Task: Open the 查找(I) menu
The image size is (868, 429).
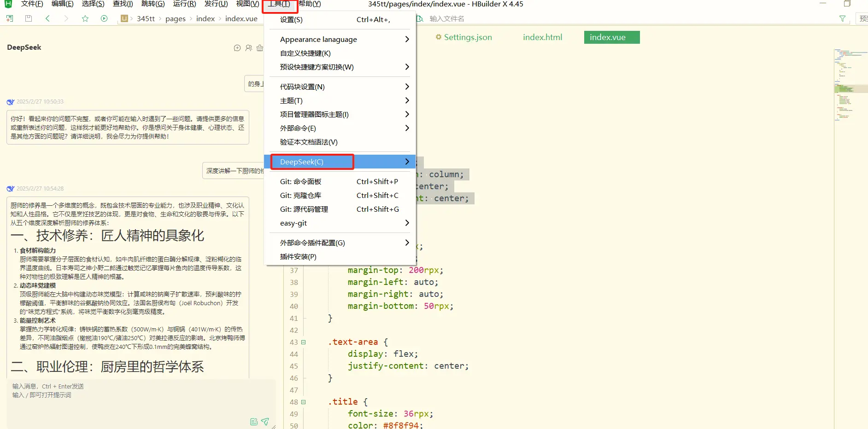Action: coord(123,4)
